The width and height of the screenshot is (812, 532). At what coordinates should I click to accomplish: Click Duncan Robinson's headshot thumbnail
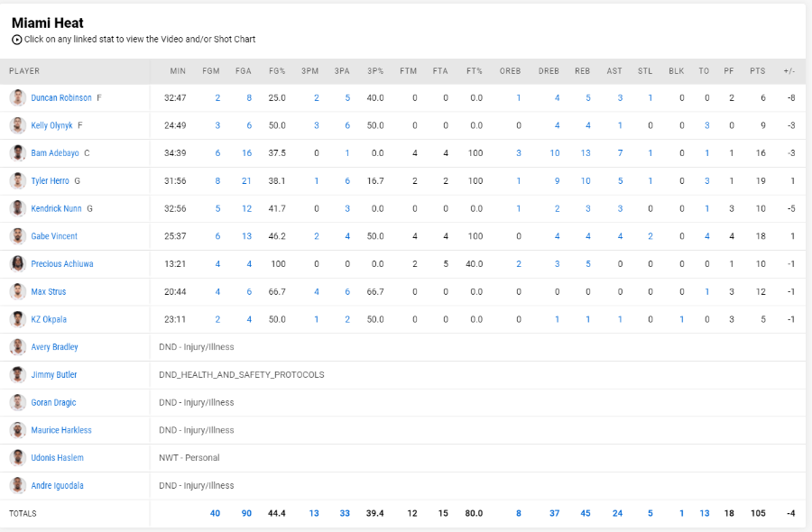pos(18,97)
